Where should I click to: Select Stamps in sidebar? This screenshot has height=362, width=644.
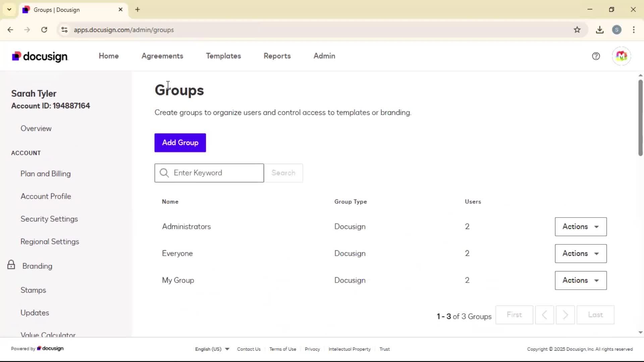[33, 290]
